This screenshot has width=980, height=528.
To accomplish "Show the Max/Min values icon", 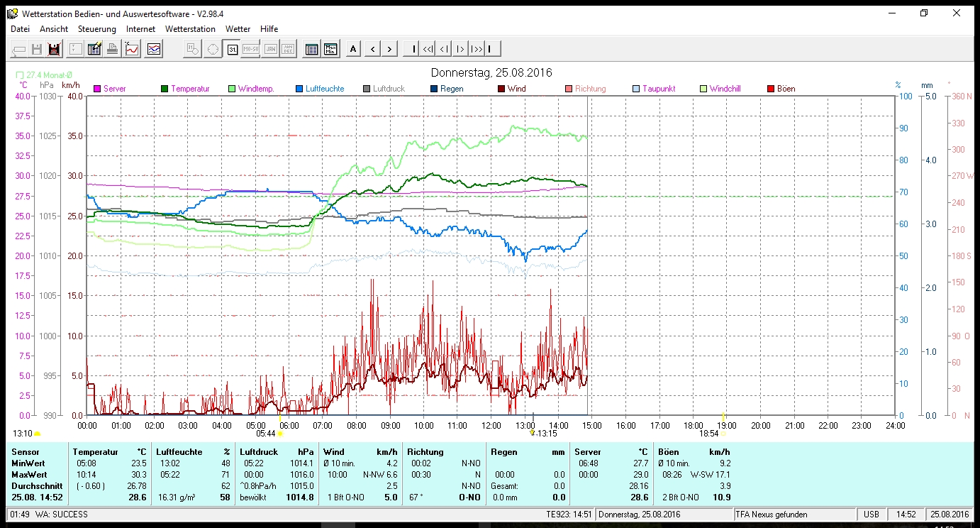I will pos(330,49).
